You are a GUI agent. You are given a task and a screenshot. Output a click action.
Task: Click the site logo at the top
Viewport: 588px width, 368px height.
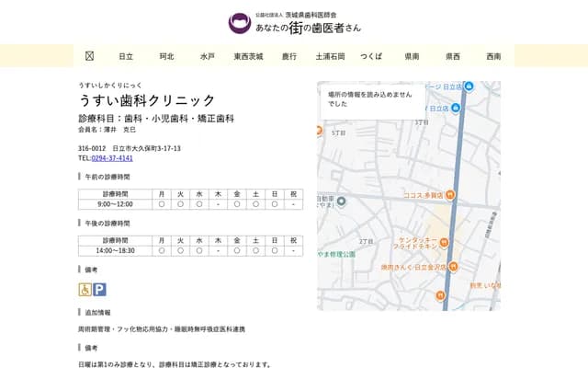pyautogui.click(x=294, y=22)
